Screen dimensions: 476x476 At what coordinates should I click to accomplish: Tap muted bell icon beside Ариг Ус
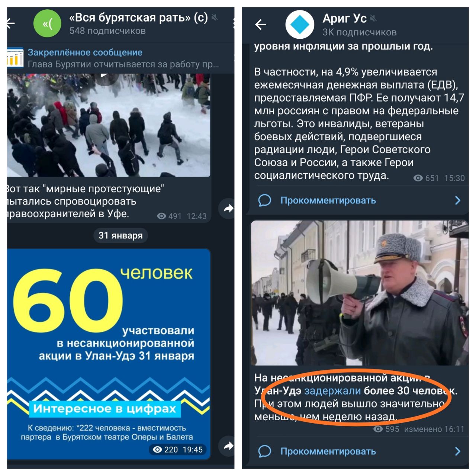click(374, 18)
